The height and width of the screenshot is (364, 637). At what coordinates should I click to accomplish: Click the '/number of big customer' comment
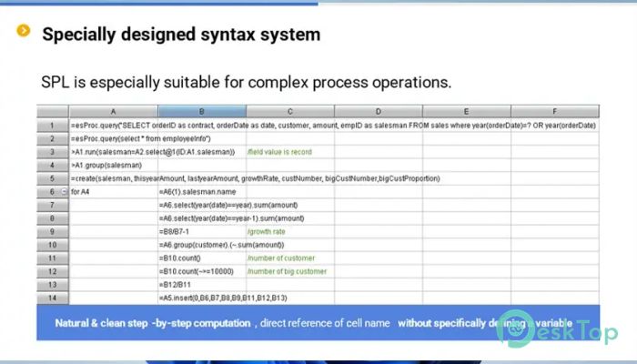[287, 271]
